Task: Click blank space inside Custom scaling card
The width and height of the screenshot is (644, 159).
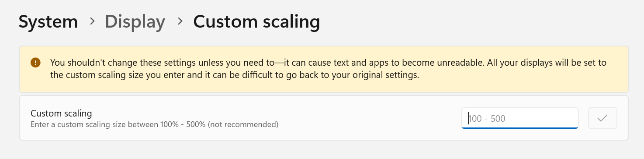Action: tap(371, 118)
